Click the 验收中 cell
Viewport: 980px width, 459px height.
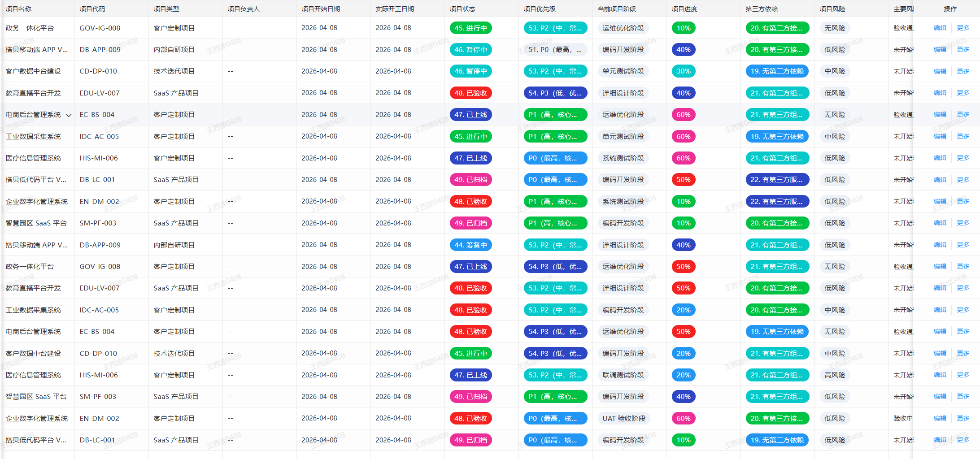903,418
